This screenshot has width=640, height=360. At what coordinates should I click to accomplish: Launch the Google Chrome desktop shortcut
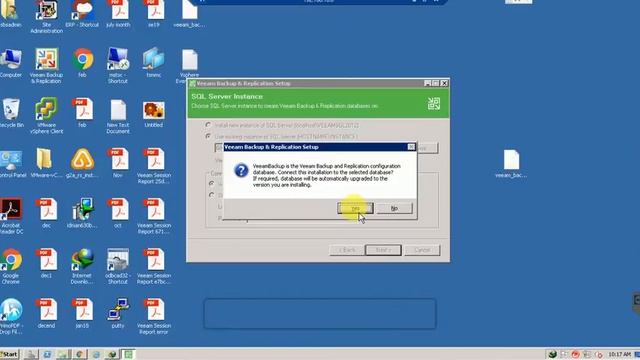tap(11, 267)
